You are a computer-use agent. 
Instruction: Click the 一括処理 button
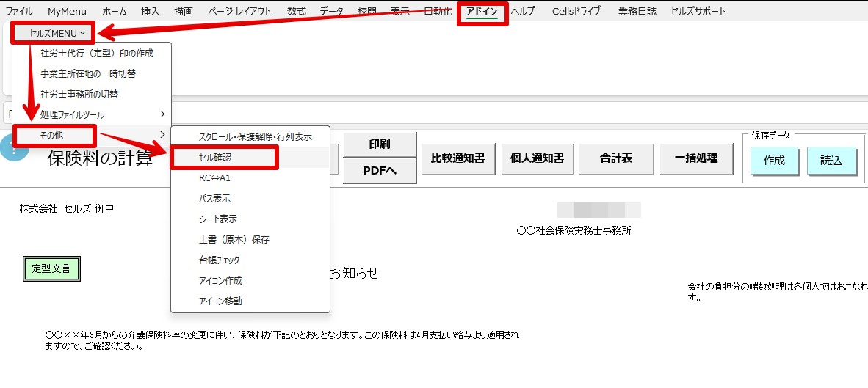[x=696, y=158]
